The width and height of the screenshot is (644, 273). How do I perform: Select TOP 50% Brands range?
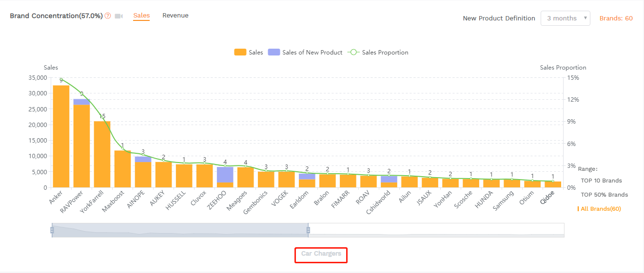[604, 195]
